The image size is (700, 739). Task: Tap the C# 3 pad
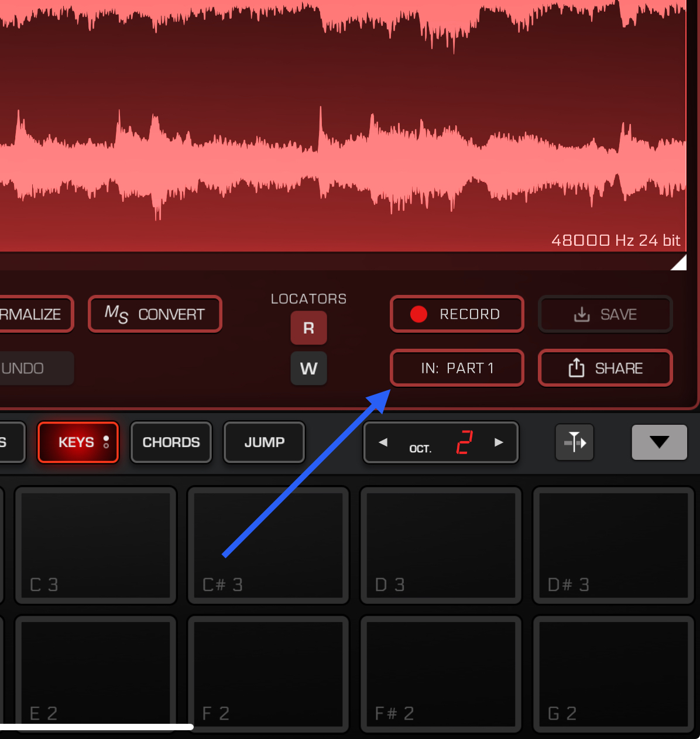pyautogui.click(x=268, y=545)
